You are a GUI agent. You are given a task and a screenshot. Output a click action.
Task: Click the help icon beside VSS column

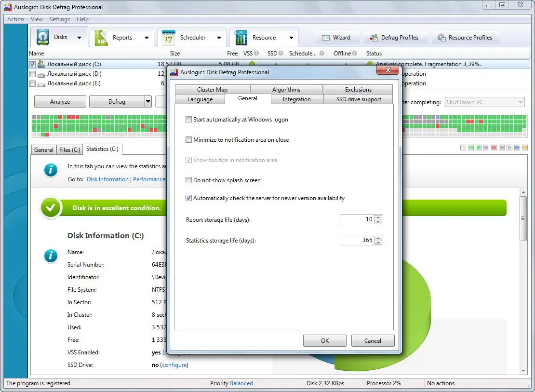pos(256,53)
